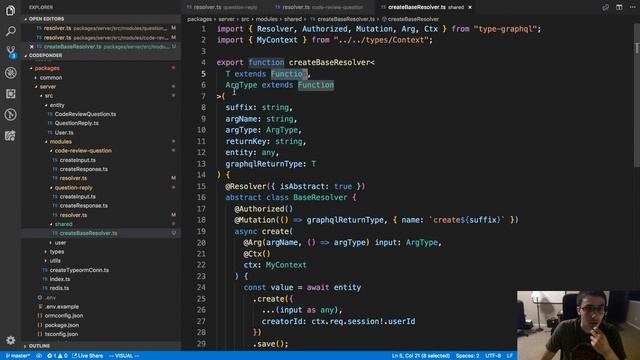The width and height of the screenshot is (640, 360).
Task: Open first resolver.ts entry in Open Editors
Action: tap(101, 28)
